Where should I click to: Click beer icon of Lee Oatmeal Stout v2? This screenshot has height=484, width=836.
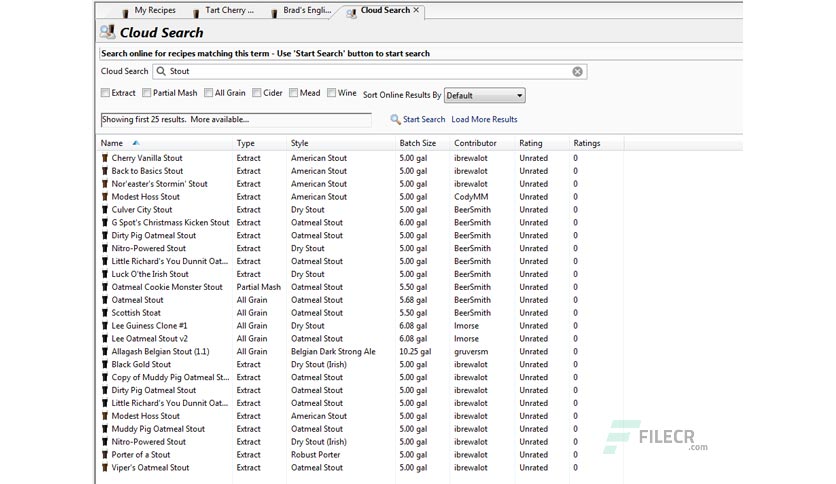(105, 339)
